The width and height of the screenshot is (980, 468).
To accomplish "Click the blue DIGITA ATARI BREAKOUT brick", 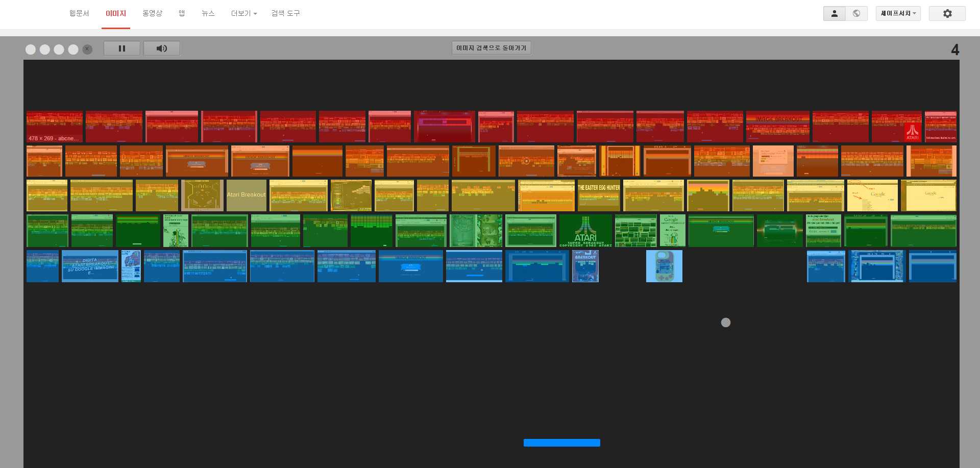I will click(x=90, y=266).
